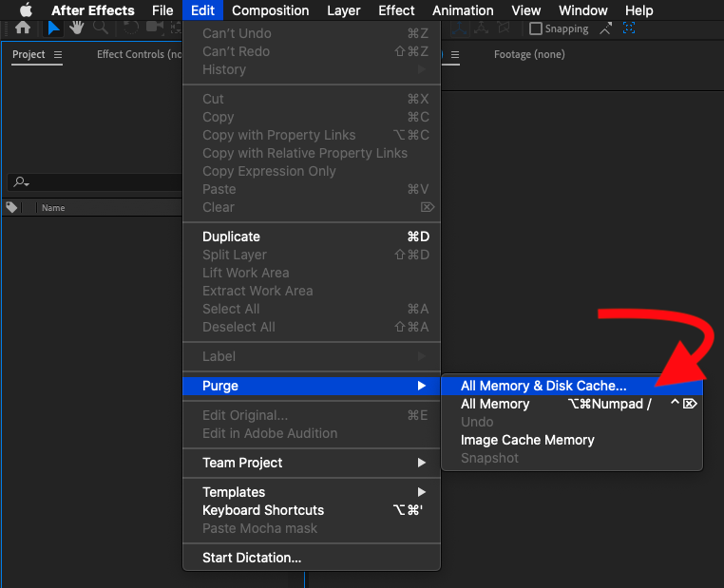Click the World Axis mode icon

(481, 28)
